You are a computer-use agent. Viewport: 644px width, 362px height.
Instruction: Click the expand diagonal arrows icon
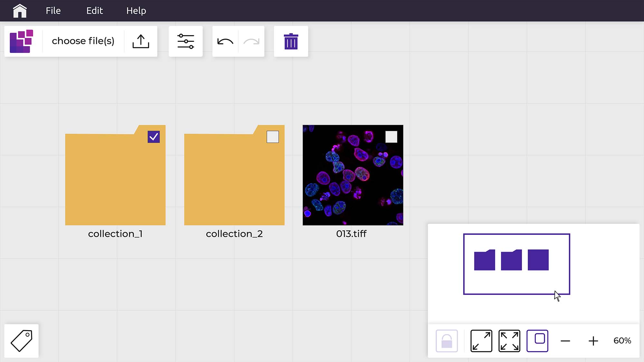pos(481,341)
